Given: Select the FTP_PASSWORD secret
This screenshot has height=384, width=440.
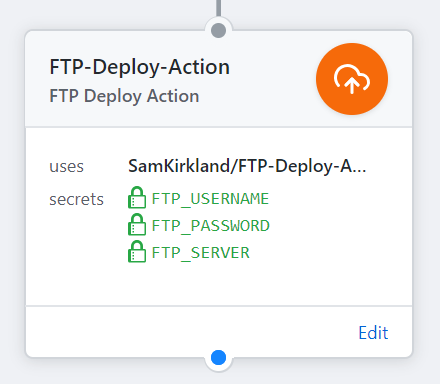Looking at the screenshot, I should pos(210,226).
